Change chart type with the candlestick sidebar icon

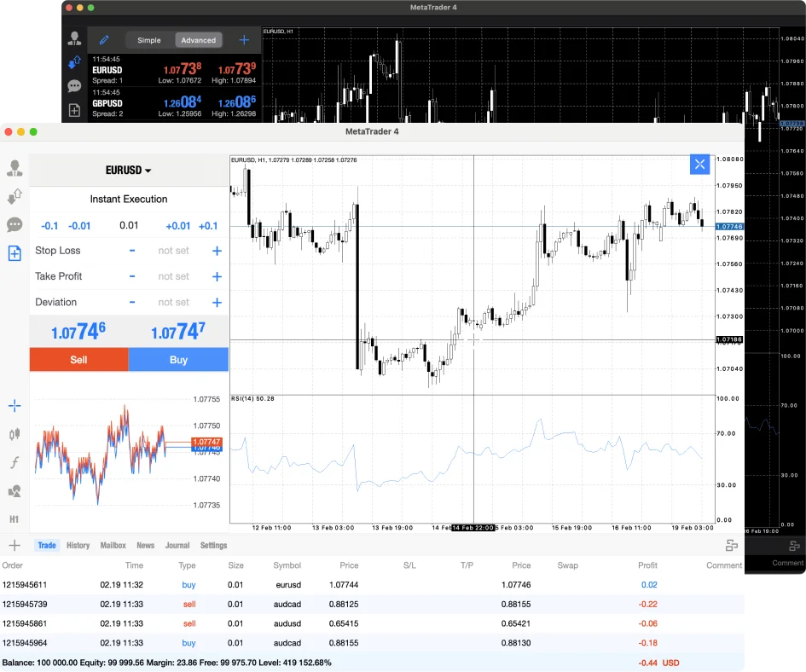[14, 434]
